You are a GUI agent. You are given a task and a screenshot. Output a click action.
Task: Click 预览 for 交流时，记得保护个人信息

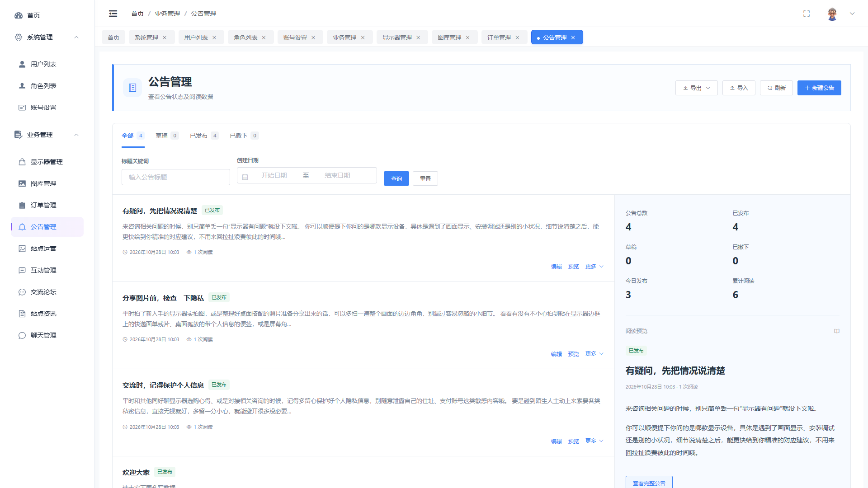tap(574, 441)
